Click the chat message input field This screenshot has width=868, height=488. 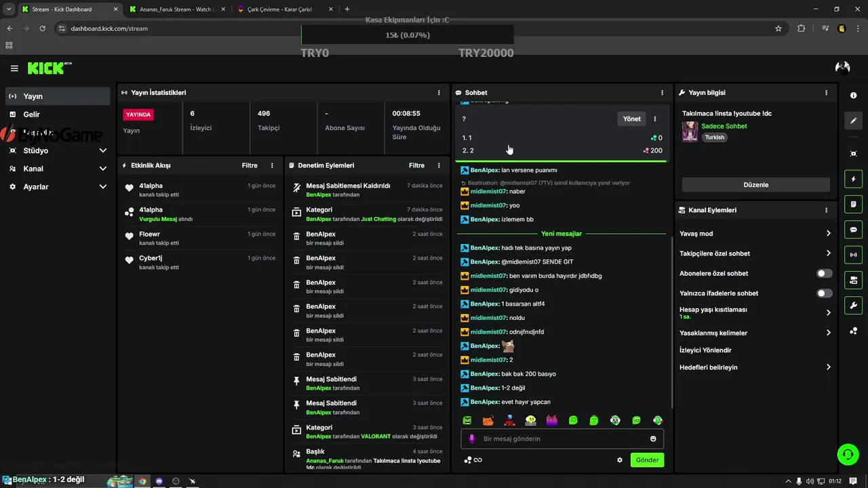(562, 439)
